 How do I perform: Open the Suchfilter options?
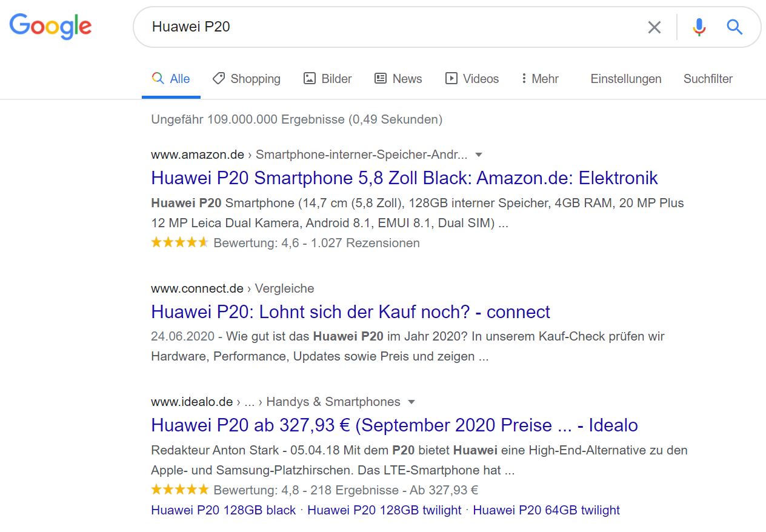(708, 79)
